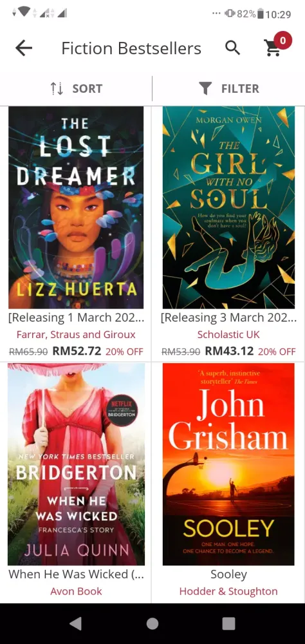Tap Android back navigation triangle

(75, 623)
